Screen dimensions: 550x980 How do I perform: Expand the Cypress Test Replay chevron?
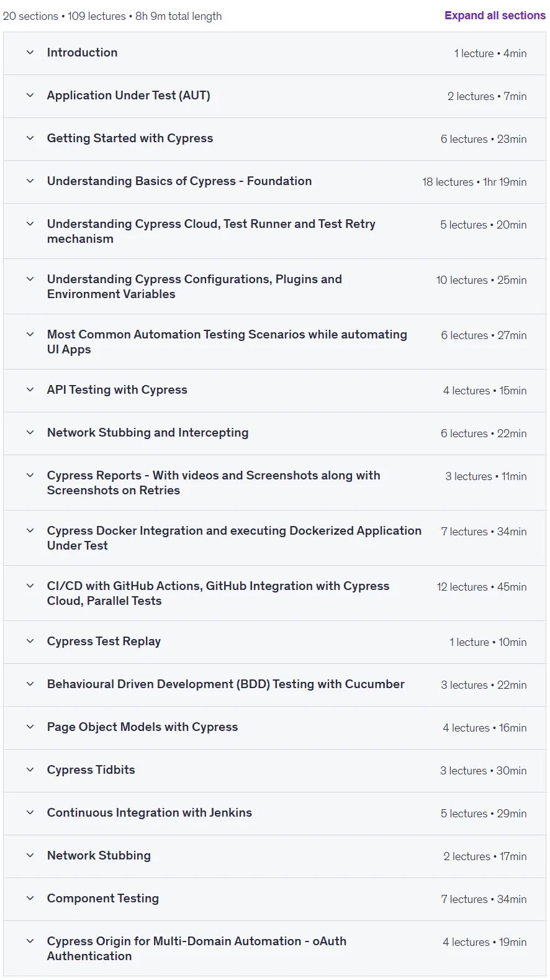point(30,642)
